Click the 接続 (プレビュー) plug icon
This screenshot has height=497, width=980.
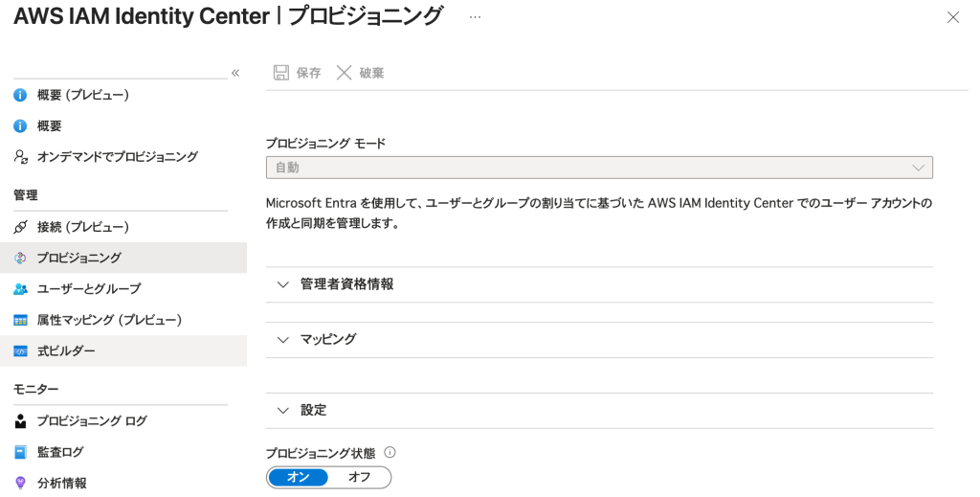(x=20, y=227)
